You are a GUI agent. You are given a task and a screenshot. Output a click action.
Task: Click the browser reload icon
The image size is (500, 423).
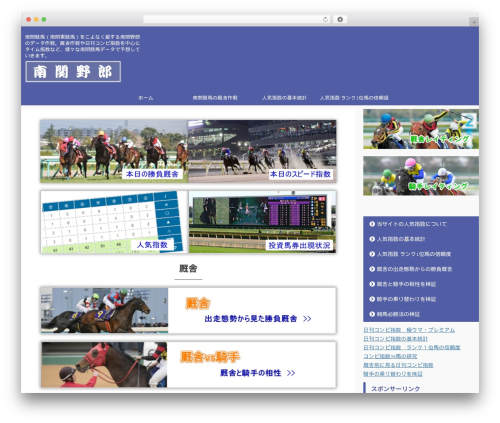pos(325,19)
